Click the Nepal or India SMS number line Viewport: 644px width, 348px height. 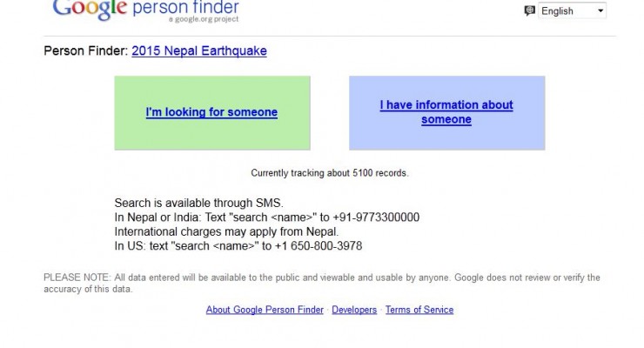[x=267, y=217]
